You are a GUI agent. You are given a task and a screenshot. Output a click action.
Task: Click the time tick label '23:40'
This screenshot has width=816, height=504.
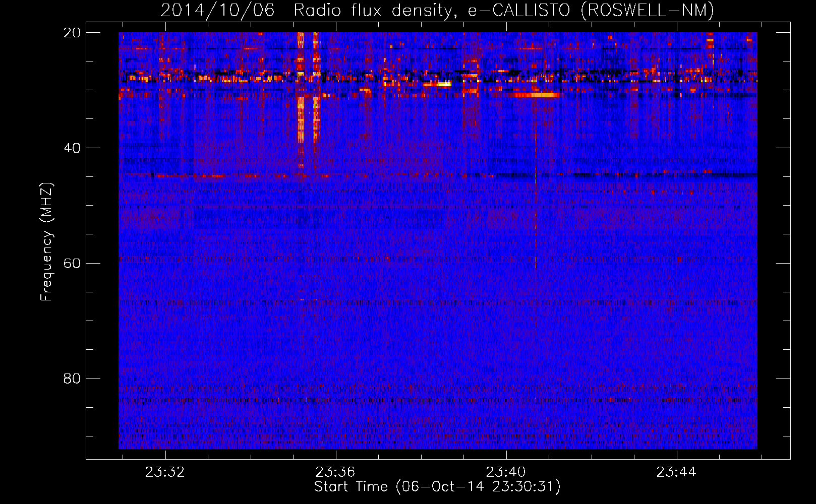pyautogui.click(x=506, y=472)
